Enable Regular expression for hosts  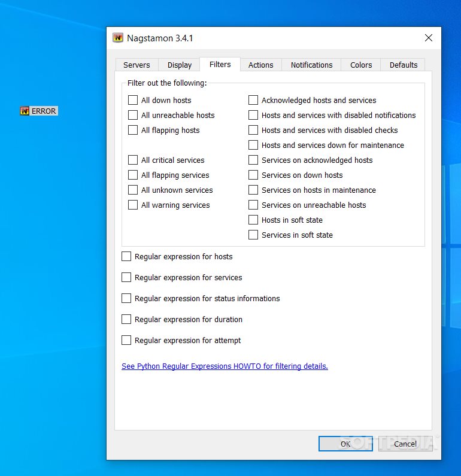[x=126, y=256]
